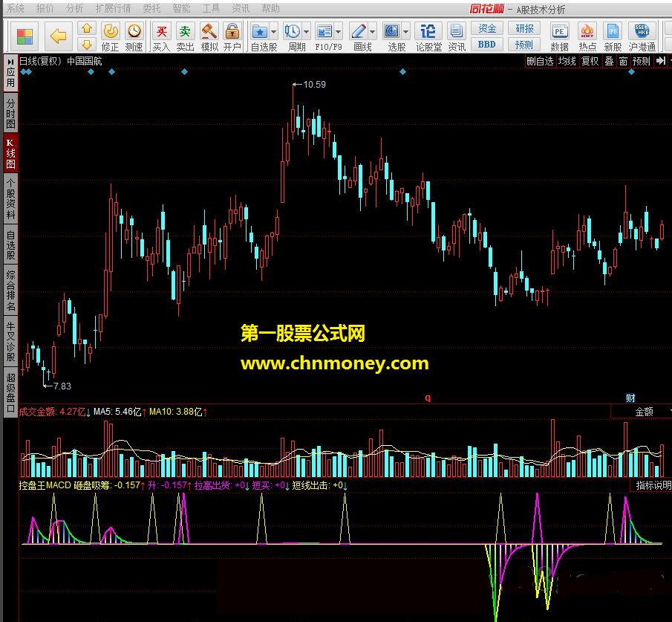Click the colorful home grid icon
The image size is (672, 622).
click(x=25, y=36)
